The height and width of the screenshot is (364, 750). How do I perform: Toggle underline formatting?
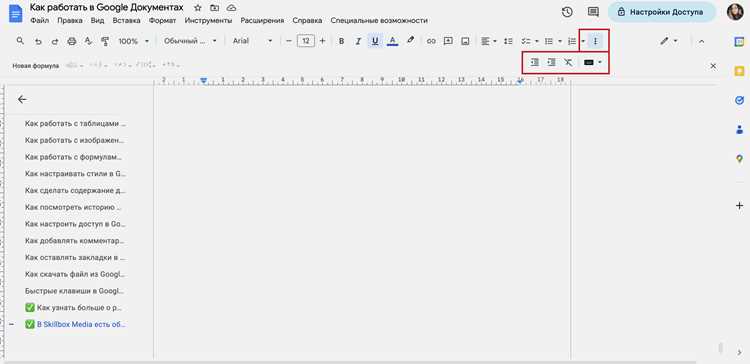(x=375, y=42)
